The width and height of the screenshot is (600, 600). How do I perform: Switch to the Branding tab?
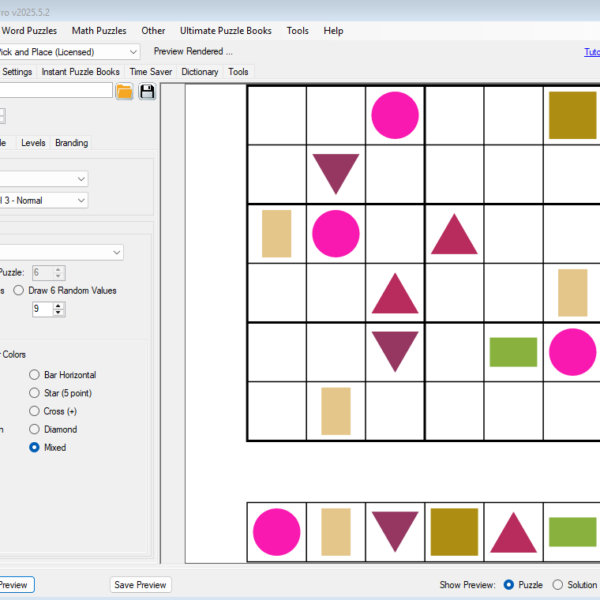[72, 143]
